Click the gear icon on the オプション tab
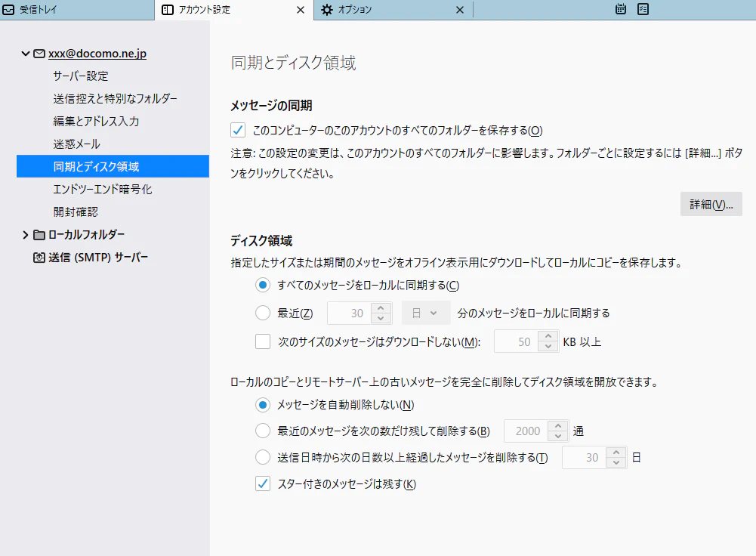The width and height of the screenshot is (756, 556). 327,10
